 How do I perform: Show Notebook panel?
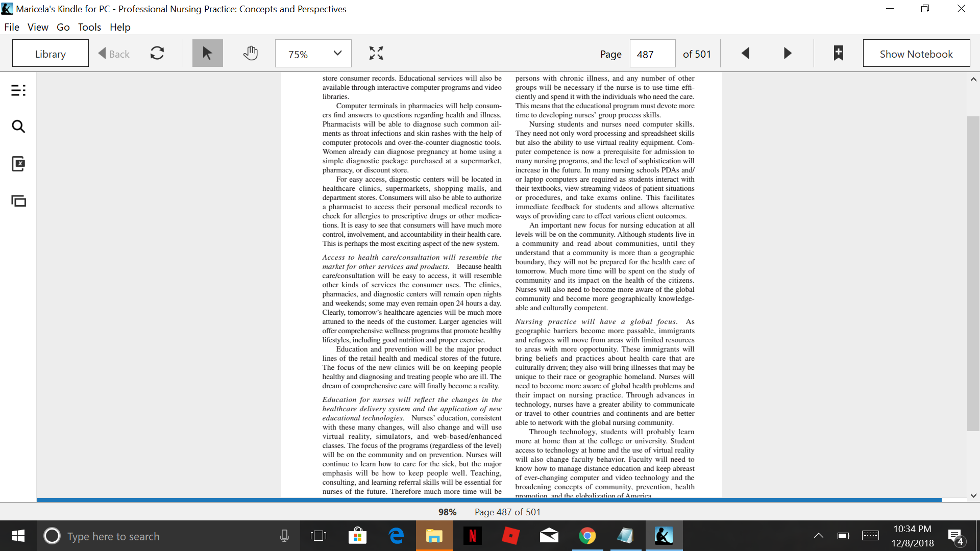pyautogui.click(x=916, y=54)
